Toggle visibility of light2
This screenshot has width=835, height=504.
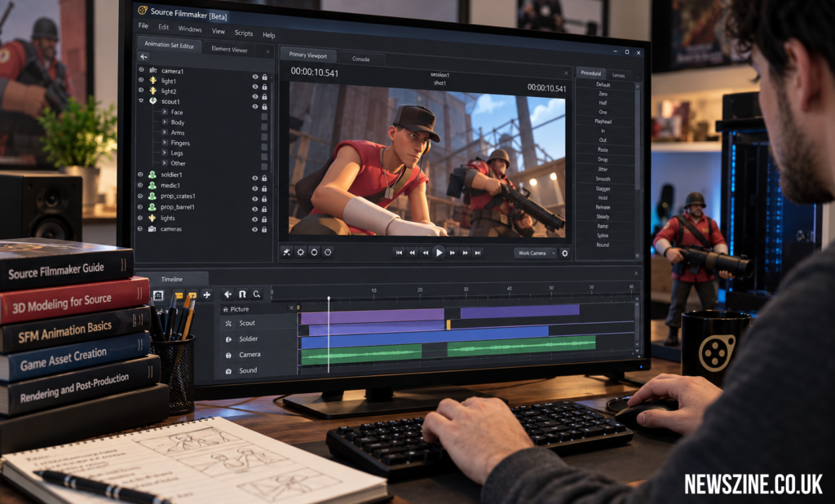pyautogui.click(x=255, y=96)
